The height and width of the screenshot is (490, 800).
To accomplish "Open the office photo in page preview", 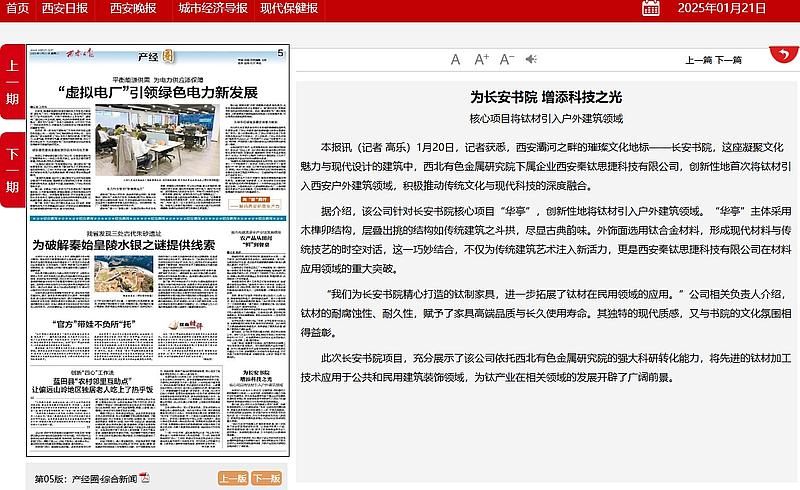I will tap(157, 140).
